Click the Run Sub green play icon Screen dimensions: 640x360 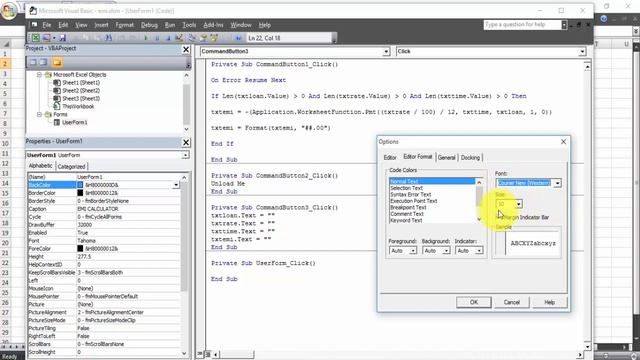pos(146,38)
